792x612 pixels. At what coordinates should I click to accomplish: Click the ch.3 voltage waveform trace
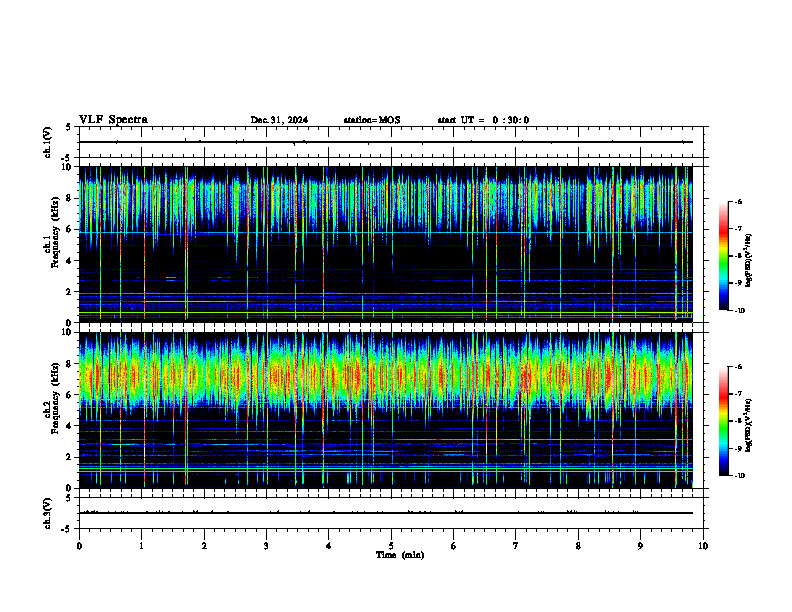(386, 513)
